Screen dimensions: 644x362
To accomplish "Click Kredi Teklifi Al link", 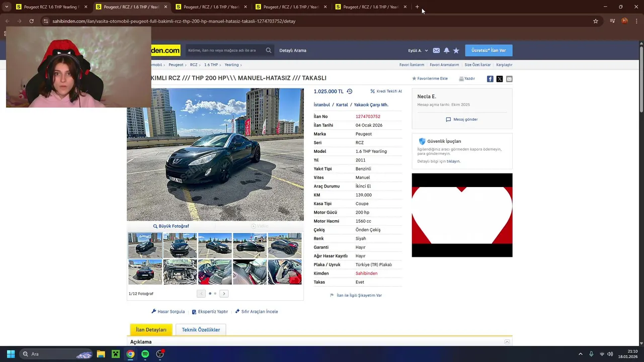I will click(x=386, y=92).
